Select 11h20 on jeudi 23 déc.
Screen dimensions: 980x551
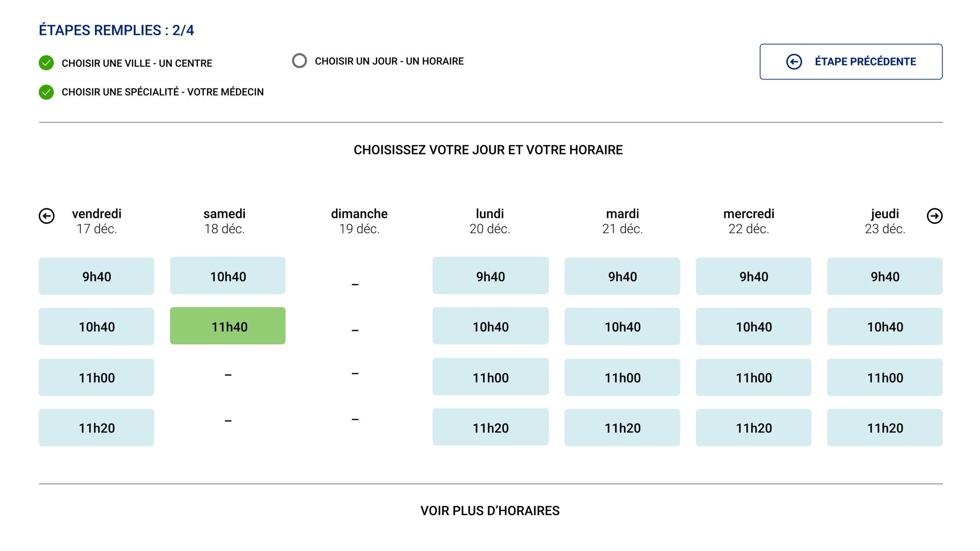pos(885,428)
